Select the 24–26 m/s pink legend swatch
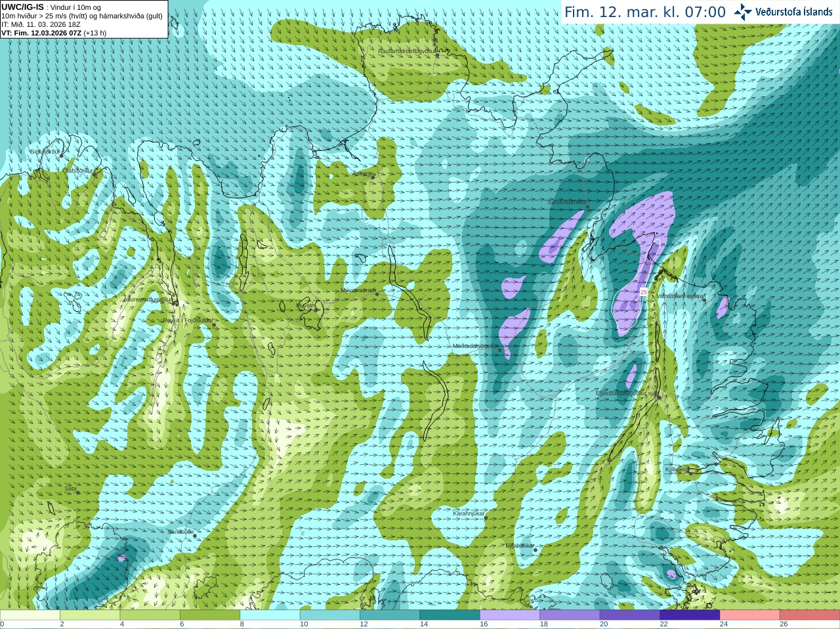Screen dimensions: 840x629 point(750,615)
